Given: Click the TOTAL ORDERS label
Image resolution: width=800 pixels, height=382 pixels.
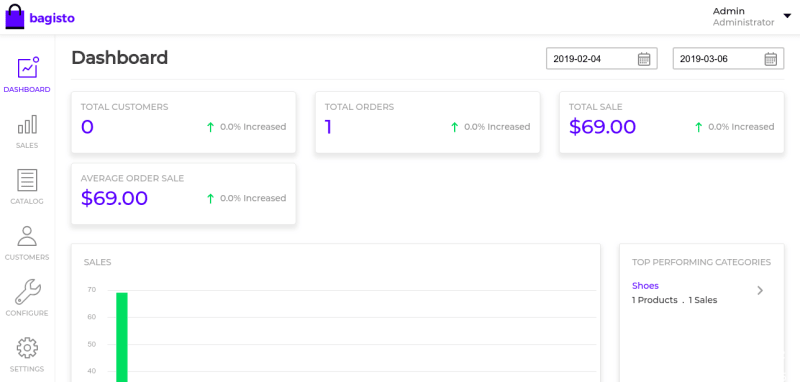Looking at the screenshot, I should [359, 107].
